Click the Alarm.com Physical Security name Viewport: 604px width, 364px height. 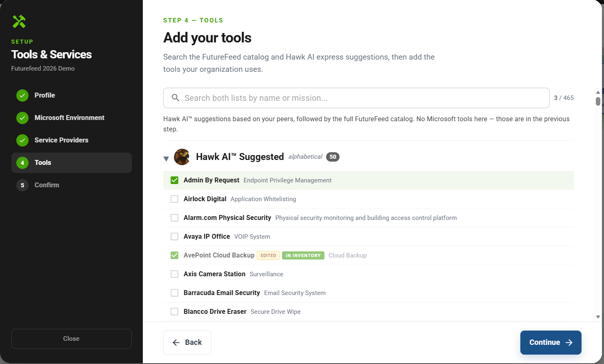[227, 218]
